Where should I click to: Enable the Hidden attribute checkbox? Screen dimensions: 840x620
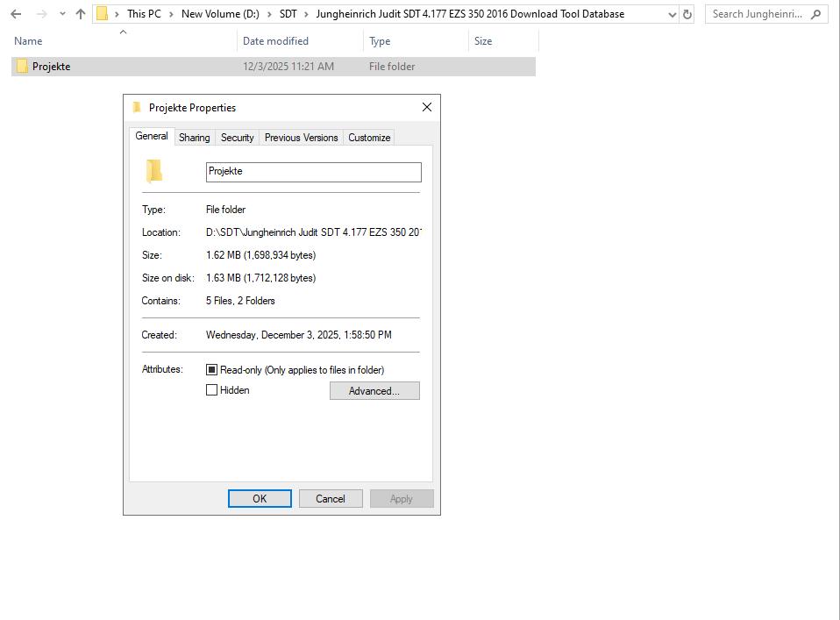[211, 390]
